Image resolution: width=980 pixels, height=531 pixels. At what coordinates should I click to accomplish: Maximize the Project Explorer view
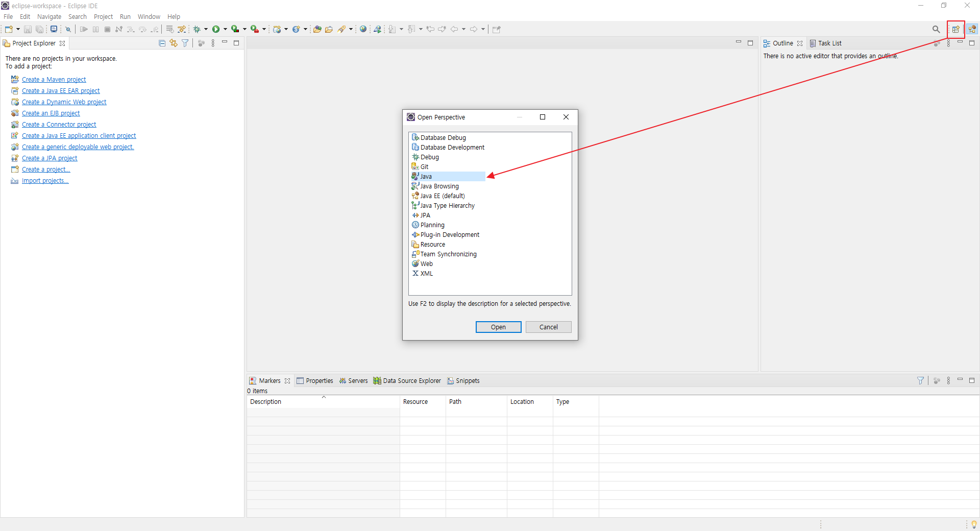(236, 43)
